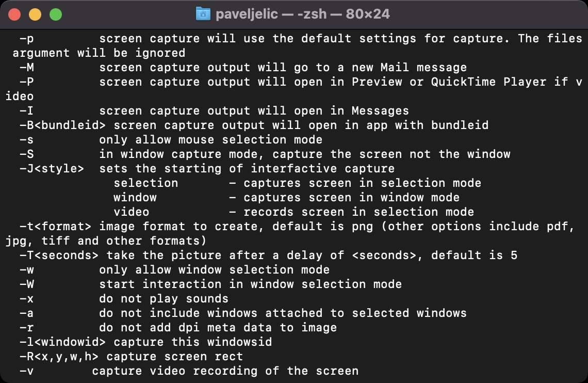The image size is (588, 383).
Task: Click the "selection" style name under -J
Action: coord(146,183)
